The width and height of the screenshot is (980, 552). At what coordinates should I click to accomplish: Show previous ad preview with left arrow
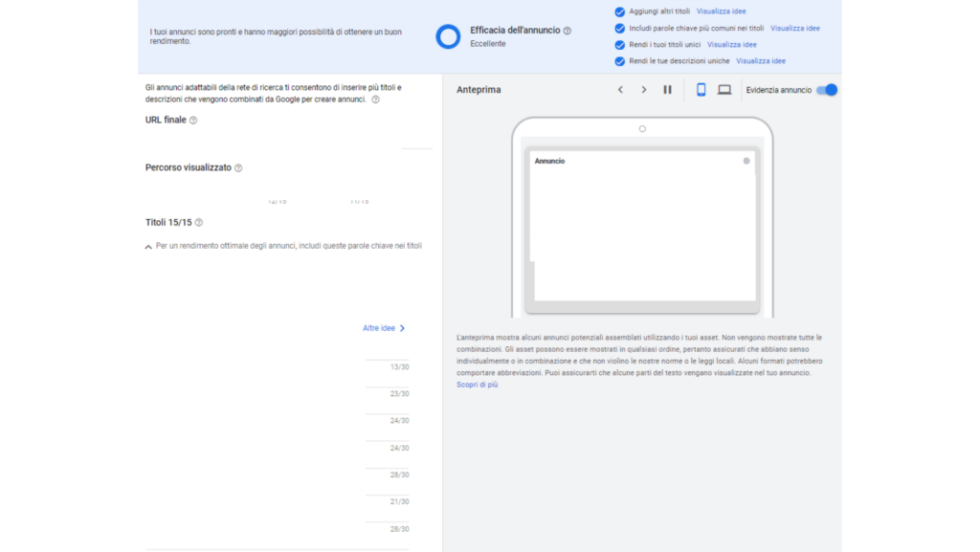click(x=620, y=90)
